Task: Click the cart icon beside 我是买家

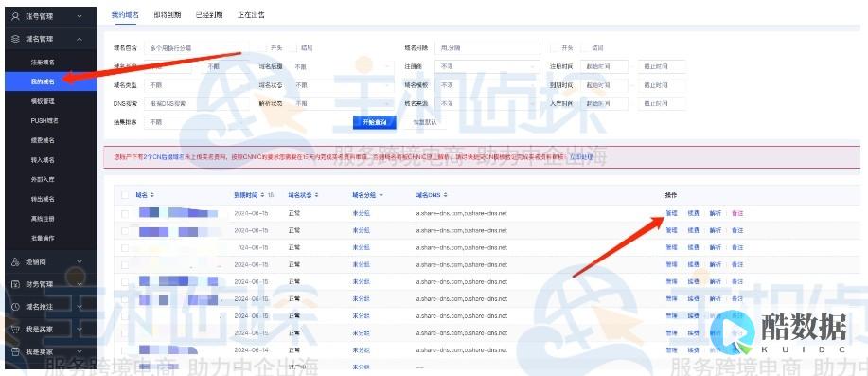Action: coord(15,329)
